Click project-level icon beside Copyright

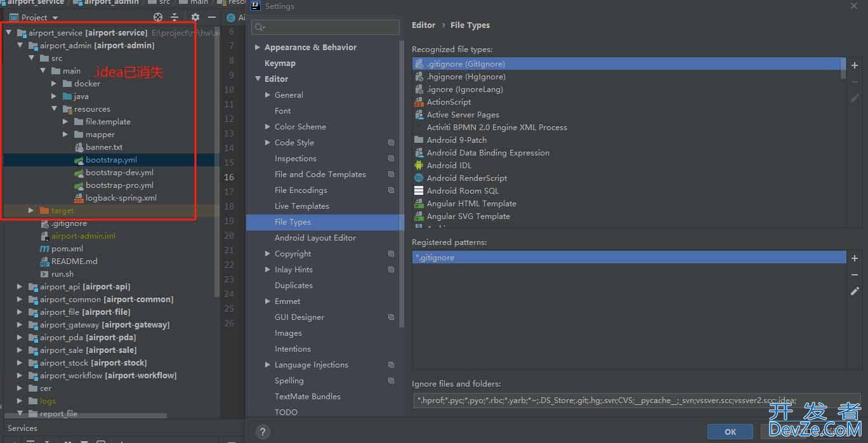click(x=391, y=254)
